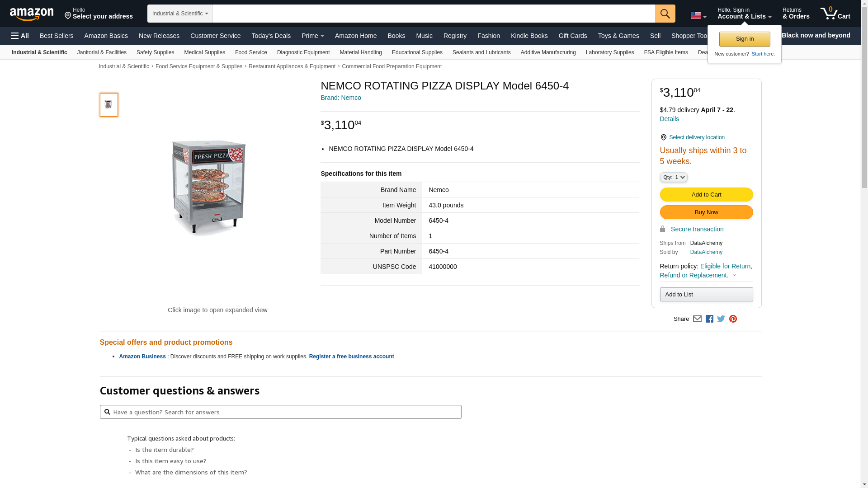Image resolution: width=868 pixels, height=488 pixels.
Task: Expand the Return policy details chevron
Action: pyautogui.click(x=734, y=275)
